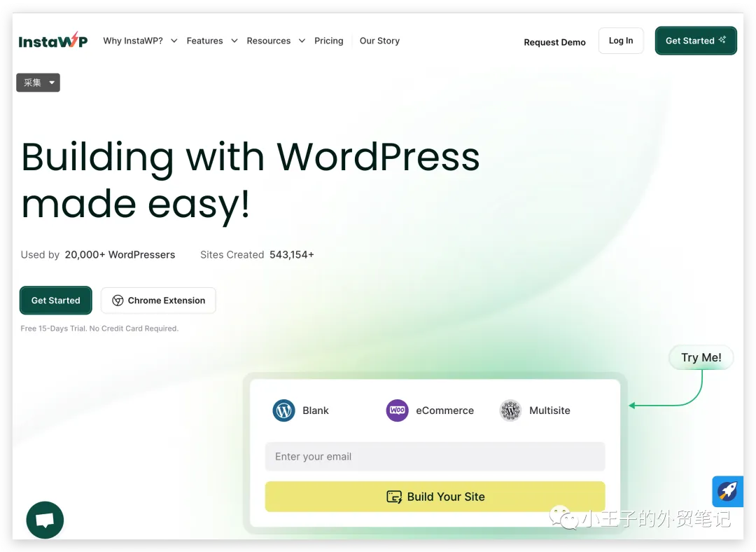Open the Resources menu
The image size is (756, 552).
(x=269, y=41)
